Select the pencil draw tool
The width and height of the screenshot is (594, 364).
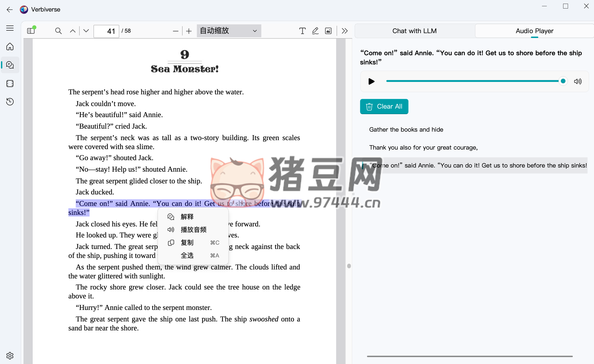point(315,31)
